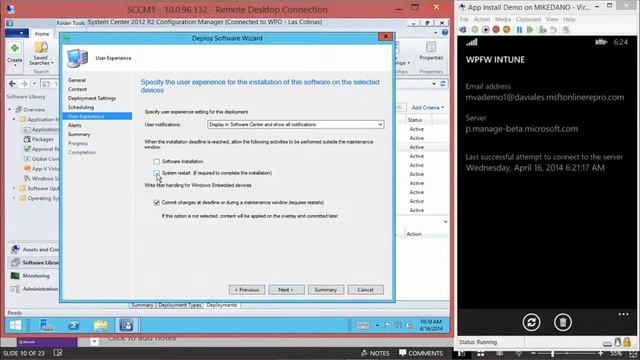Collapse the Overview tree node
This screenshot has width=640, height=360.
pos(10,109)
